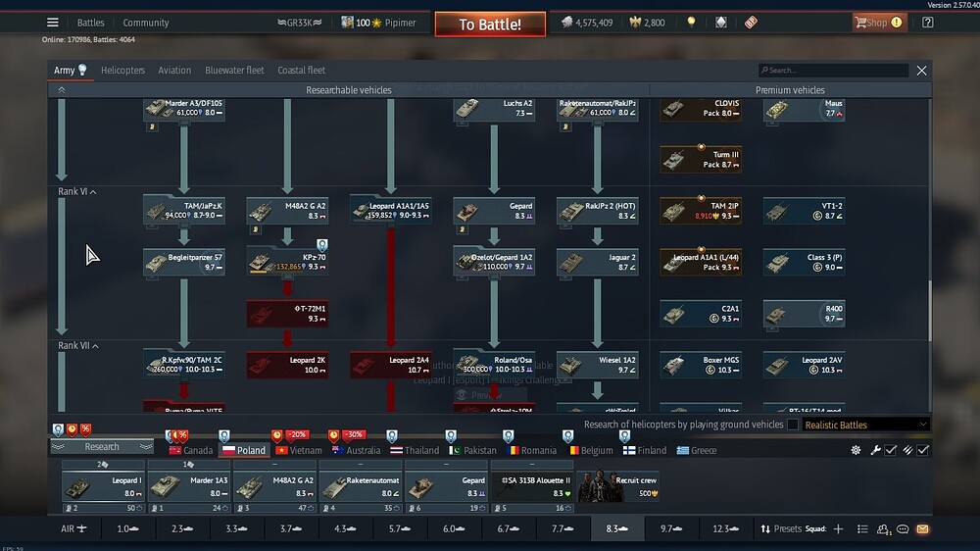Collapse the Rank VI section
980x551 pixels.
point(76,191)
